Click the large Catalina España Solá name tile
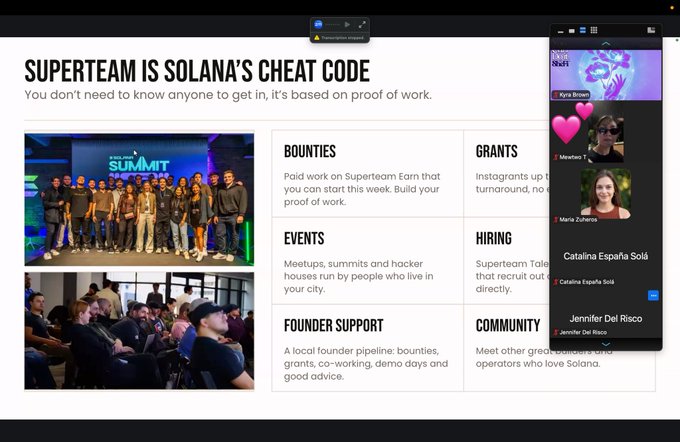This screenshot has width=680, height=442. point(606,256)
